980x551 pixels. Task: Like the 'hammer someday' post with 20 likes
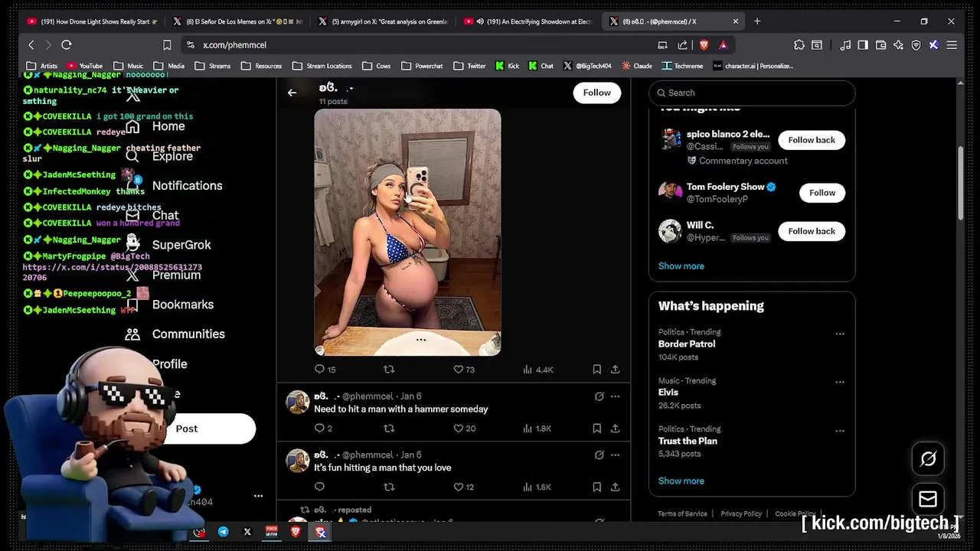point(464,429)
